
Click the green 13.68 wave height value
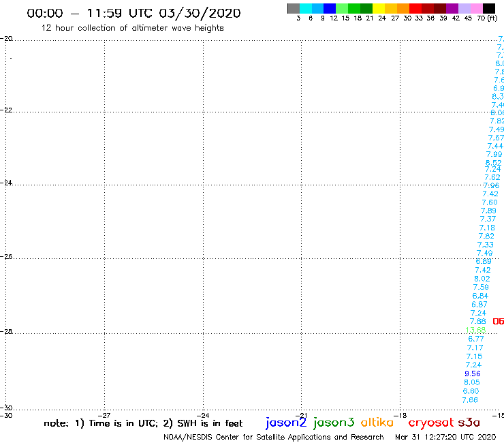475,330
